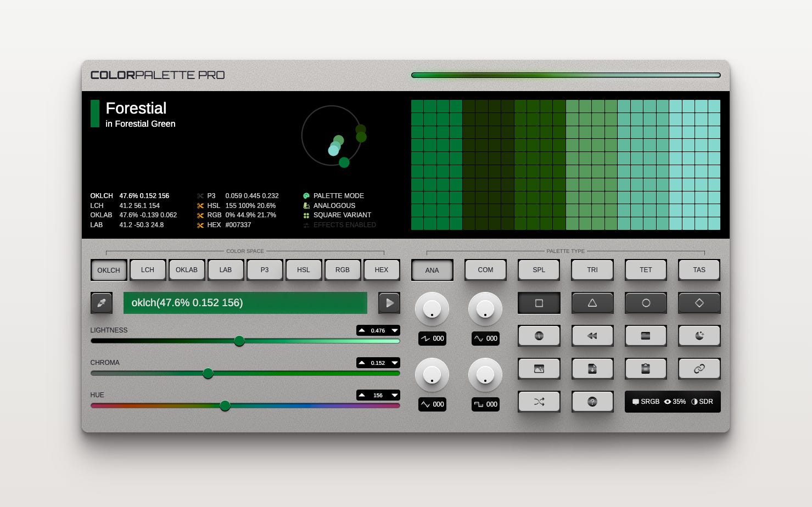
Task: Choose TET tetradic palette type
Action: click(646, 270)
